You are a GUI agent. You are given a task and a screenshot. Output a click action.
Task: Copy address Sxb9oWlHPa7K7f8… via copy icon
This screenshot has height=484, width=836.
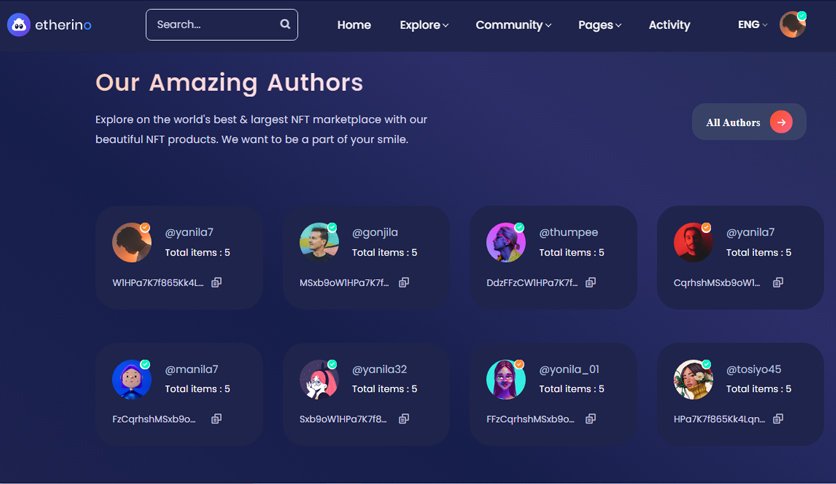point(404,418)
